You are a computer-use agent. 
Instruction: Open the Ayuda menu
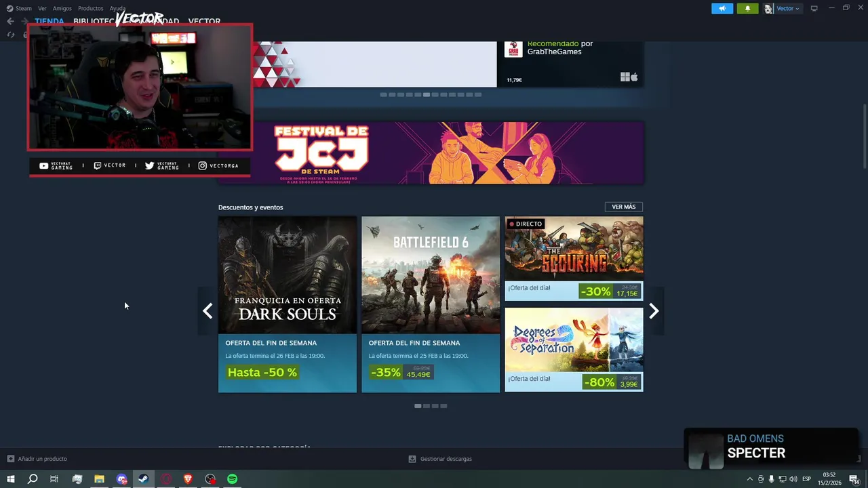click(x=117, y=8)
